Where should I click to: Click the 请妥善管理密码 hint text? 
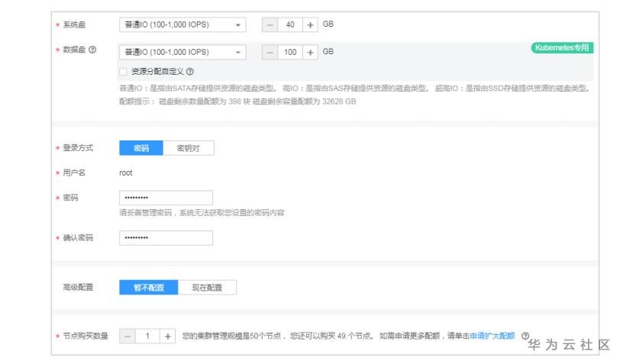[202, 213]
